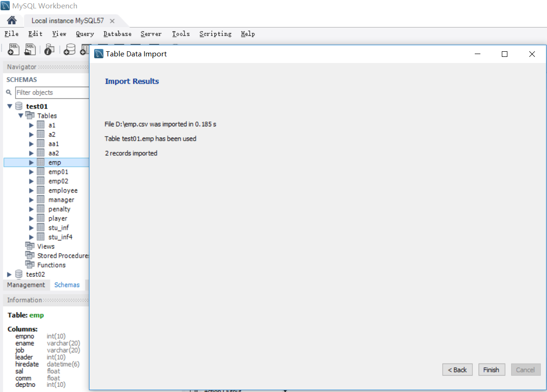Expand the aa2 table node
Viewport: 547px width, 392px height.
point(31,153)
